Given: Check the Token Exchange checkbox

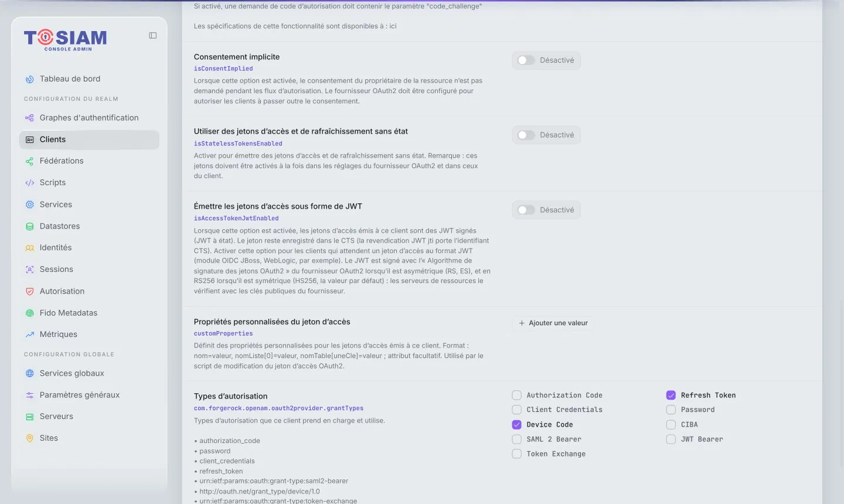Looking at the screenshot, I should [x=517, y=454].
